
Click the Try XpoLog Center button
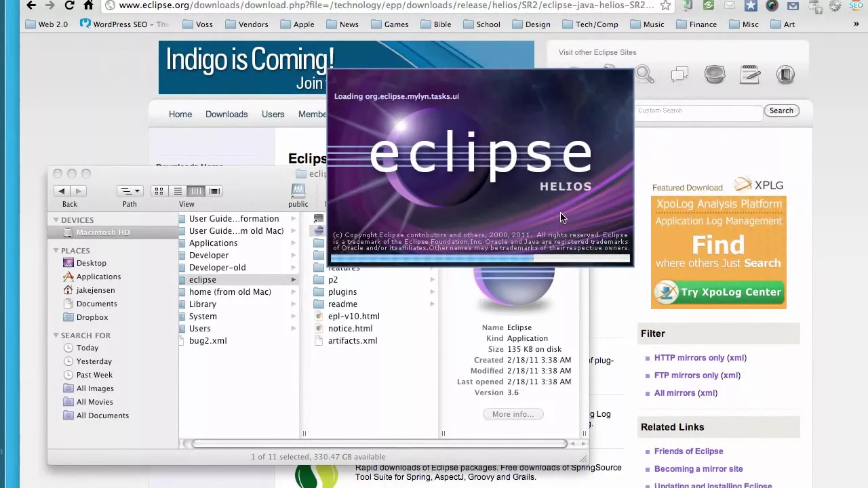[719, 292]
